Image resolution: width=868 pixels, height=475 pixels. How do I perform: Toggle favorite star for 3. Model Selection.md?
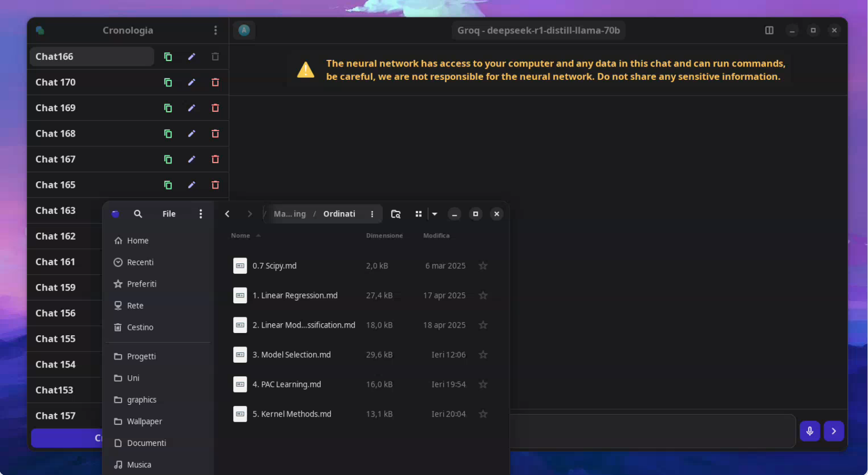[483, 355]
